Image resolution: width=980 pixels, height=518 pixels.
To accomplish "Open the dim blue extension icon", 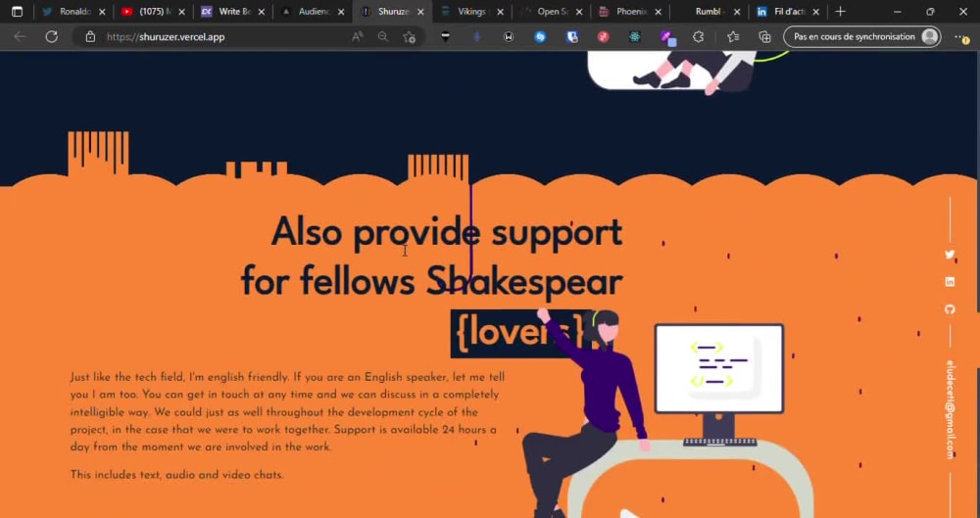I will coord(477,37).
